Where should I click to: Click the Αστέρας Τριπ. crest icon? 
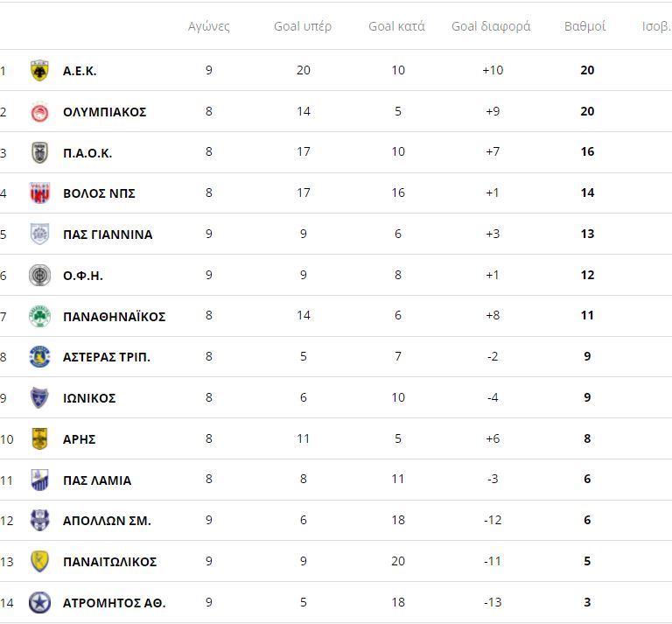click(x=39, y=357)
